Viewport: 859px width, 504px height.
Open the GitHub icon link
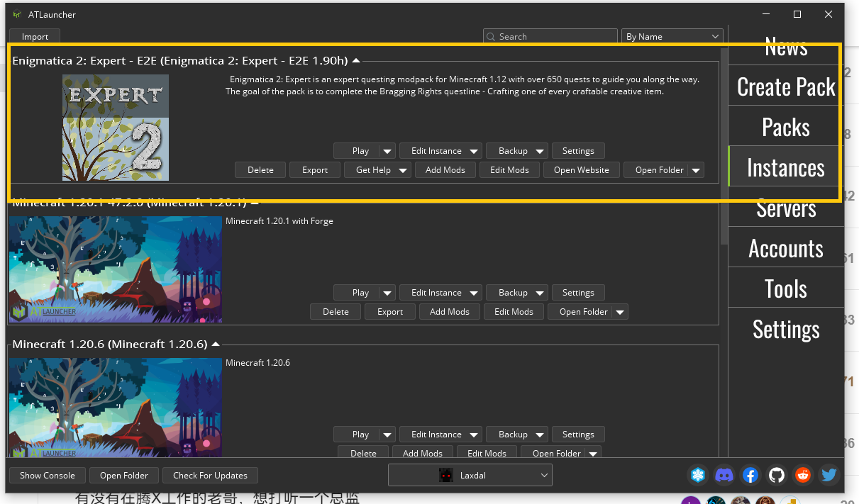777,475
